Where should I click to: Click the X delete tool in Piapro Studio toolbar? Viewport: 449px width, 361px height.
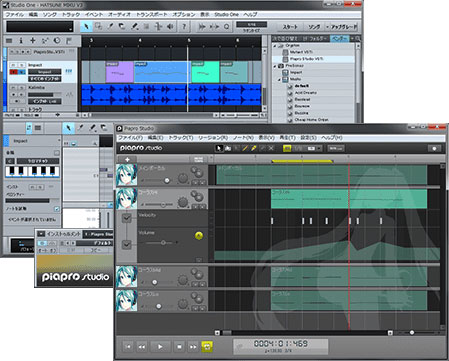pos(271,148)
